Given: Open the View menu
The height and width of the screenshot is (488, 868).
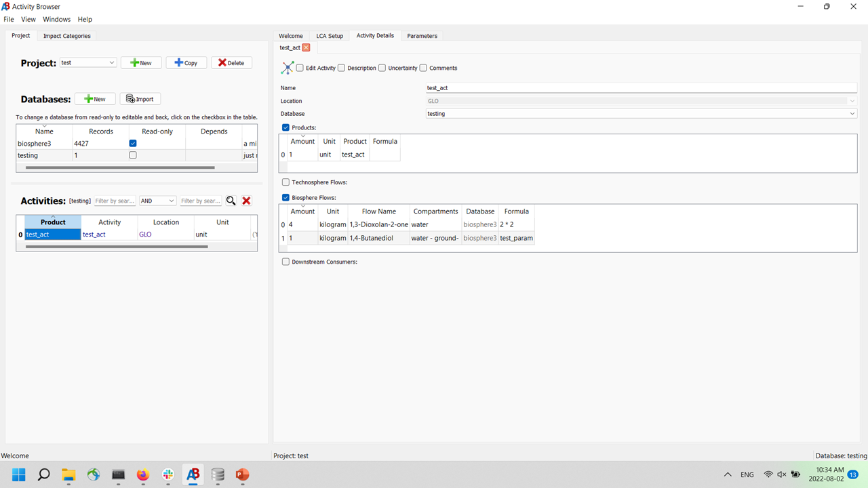Looking at the screenshot, I should (x=28, y=20).
